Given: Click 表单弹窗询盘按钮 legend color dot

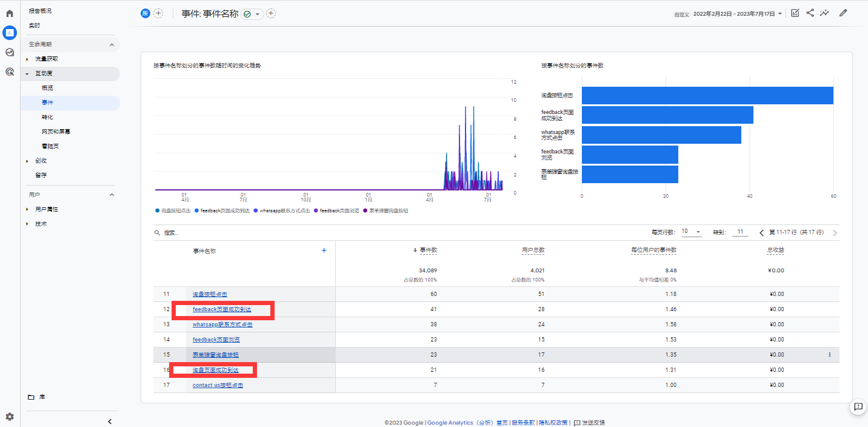Looking at the screenshot, I should tap(366, 210).
